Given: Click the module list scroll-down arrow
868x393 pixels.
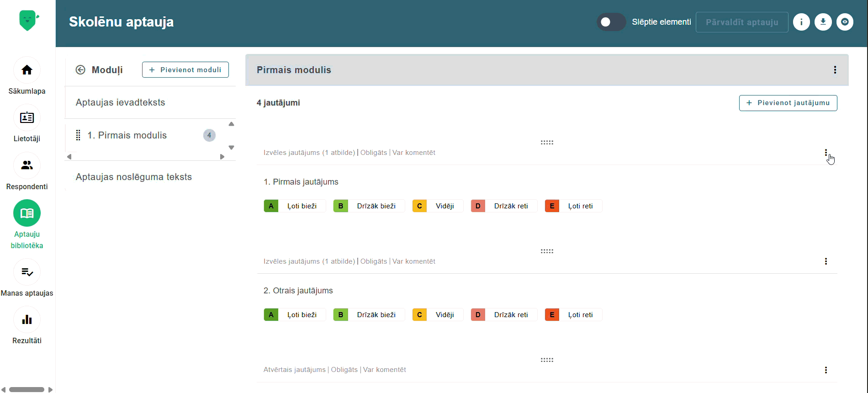Looking at the screenshot, I should click(x=232, y=148).
